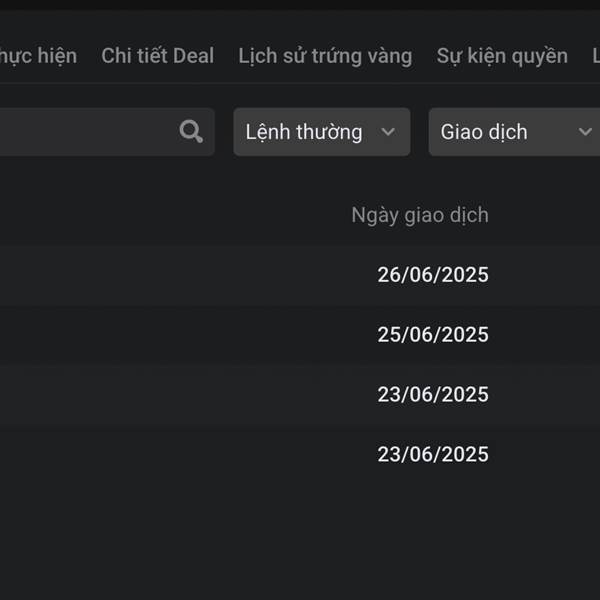Image resolution: width=600 pixels, height=600 pixels.
Task: Select the row dated 25/06/2025
Action: point(300,334)
